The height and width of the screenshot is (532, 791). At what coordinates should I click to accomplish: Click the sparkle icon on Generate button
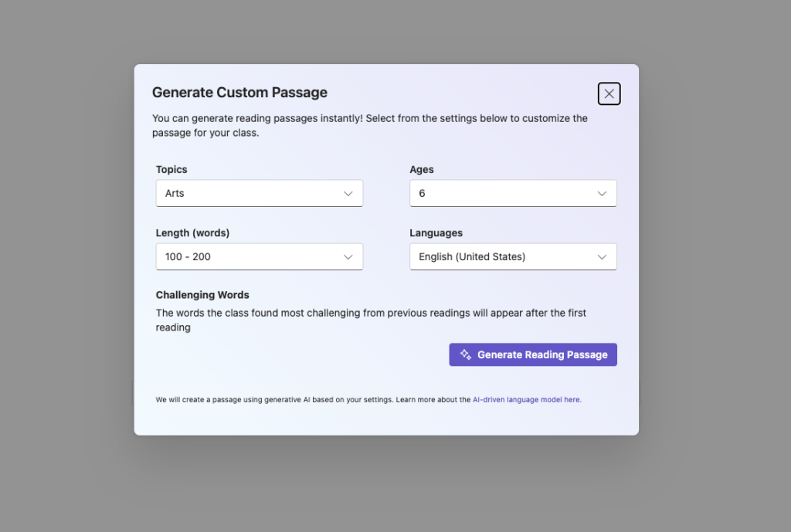(x=463, y=354)
